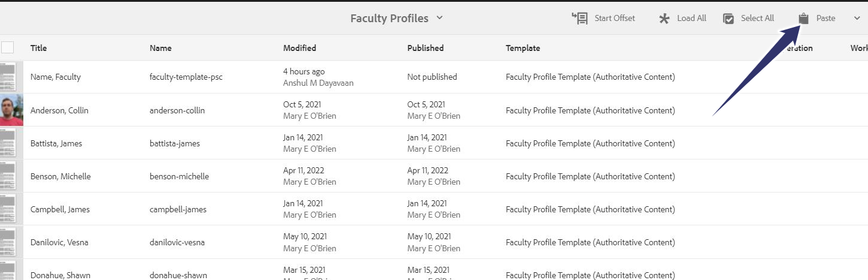Viewport: 868px width, 280px height.
Task: Open the chevron menu beside Paste
Action: coord(857,19)
